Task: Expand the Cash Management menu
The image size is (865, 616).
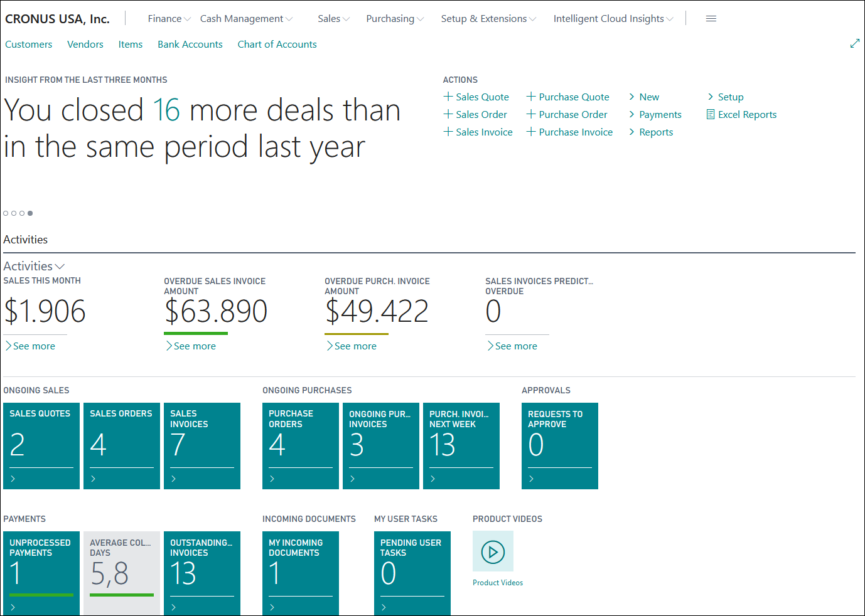Action: point(246,19)
